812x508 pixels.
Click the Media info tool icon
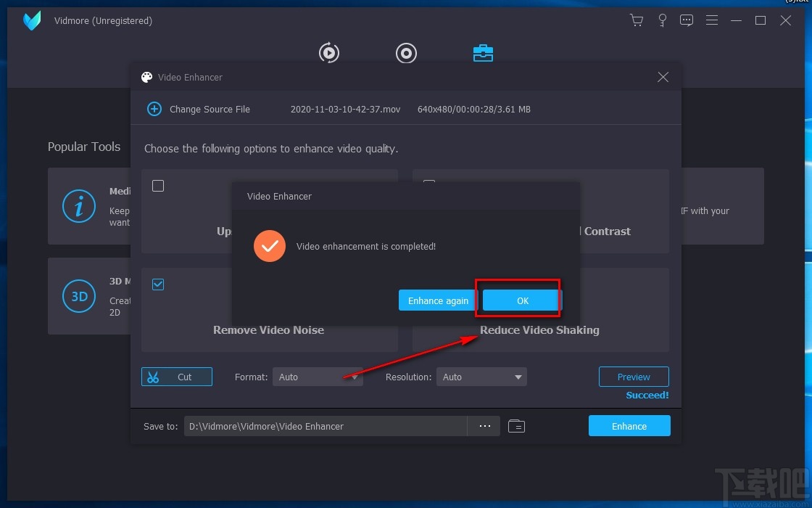[79, 206]
